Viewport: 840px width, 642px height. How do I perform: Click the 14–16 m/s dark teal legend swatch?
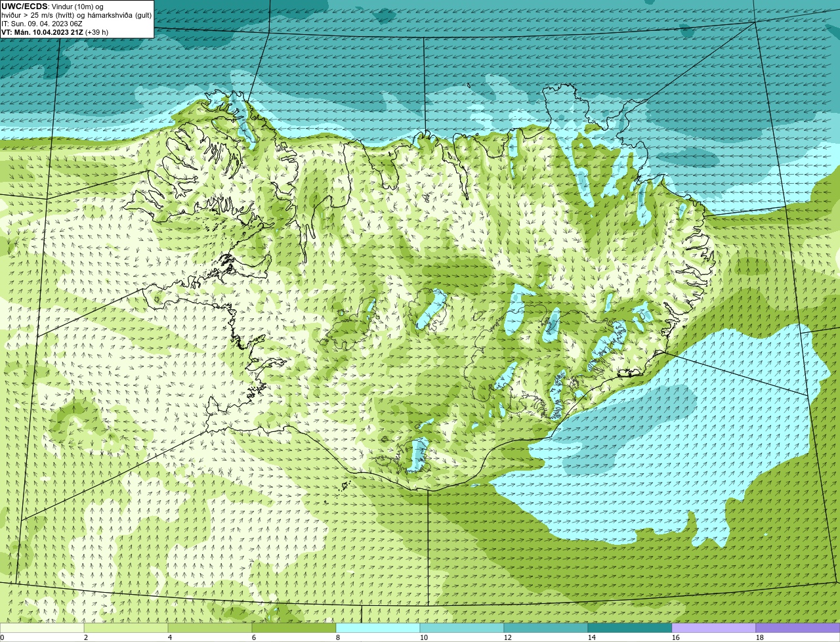click(630, 628)
